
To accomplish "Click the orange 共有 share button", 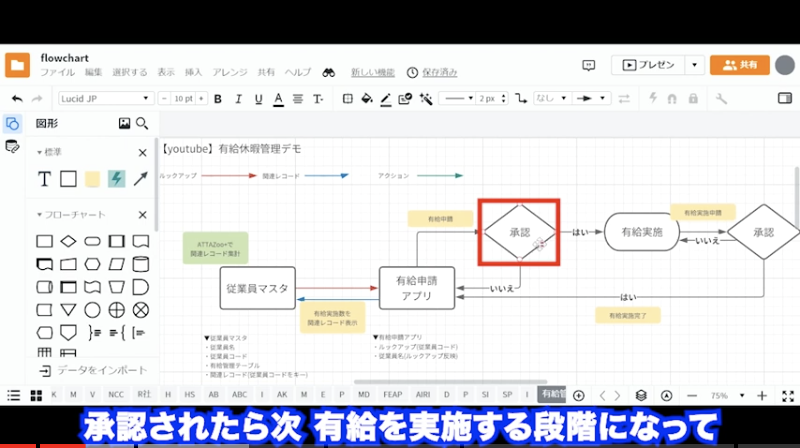I will [740, 65].
